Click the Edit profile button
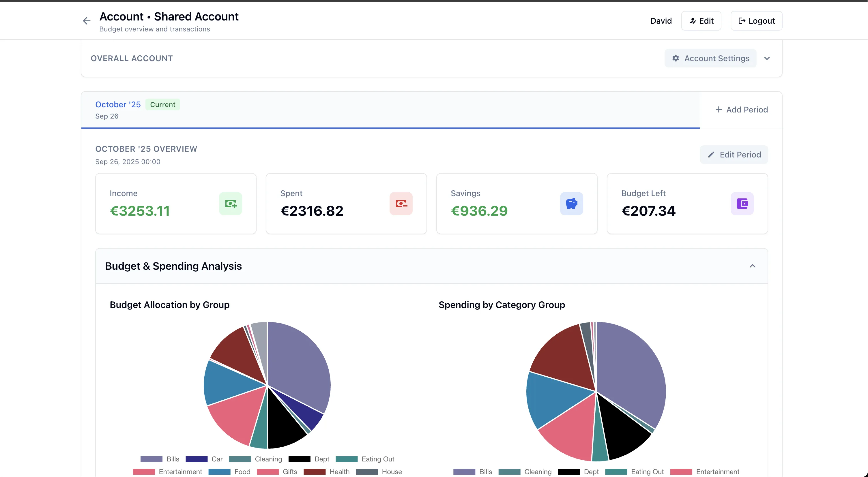This screenshot has width=868, height=477. tap(701, 21)
